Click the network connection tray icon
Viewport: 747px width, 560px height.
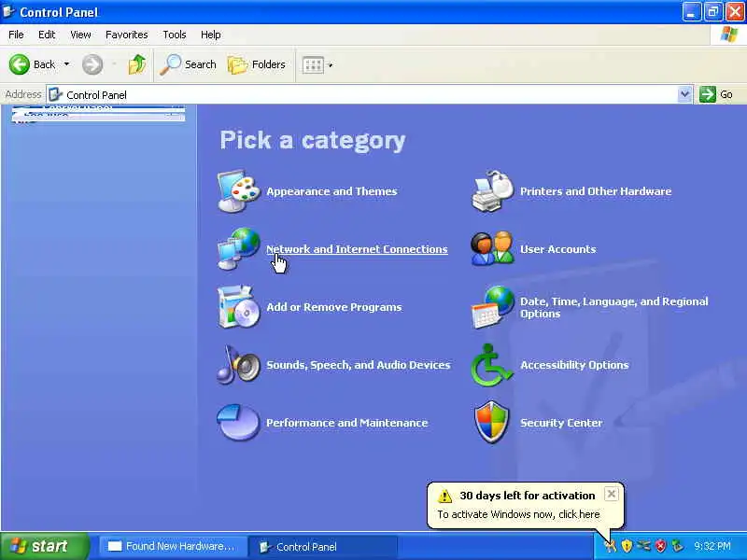click(643, 546)
